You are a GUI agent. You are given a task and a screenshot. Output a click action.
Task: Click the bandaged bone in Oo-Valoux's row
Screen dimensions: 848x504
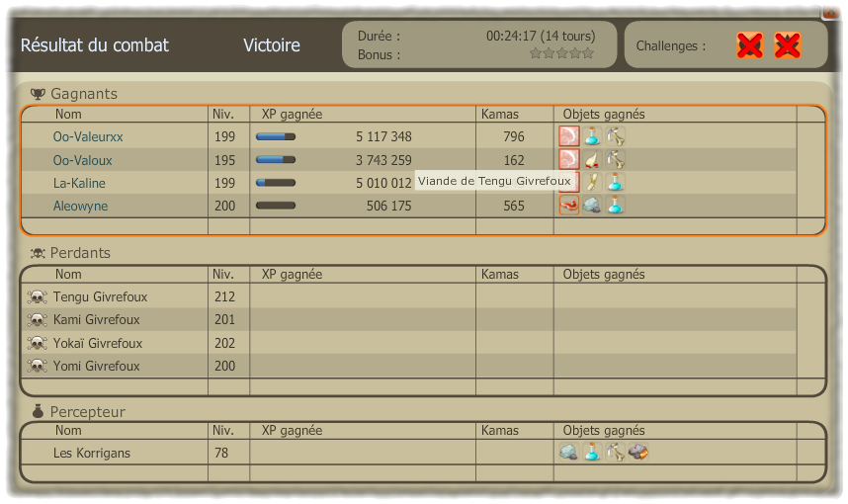[616, 159]
